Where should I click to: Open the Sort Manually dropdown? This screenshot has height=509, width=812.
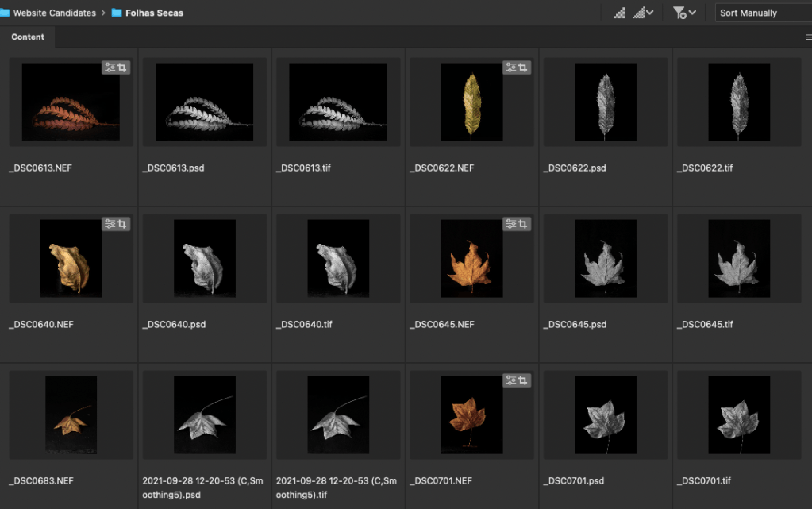[x=760, y=13]
